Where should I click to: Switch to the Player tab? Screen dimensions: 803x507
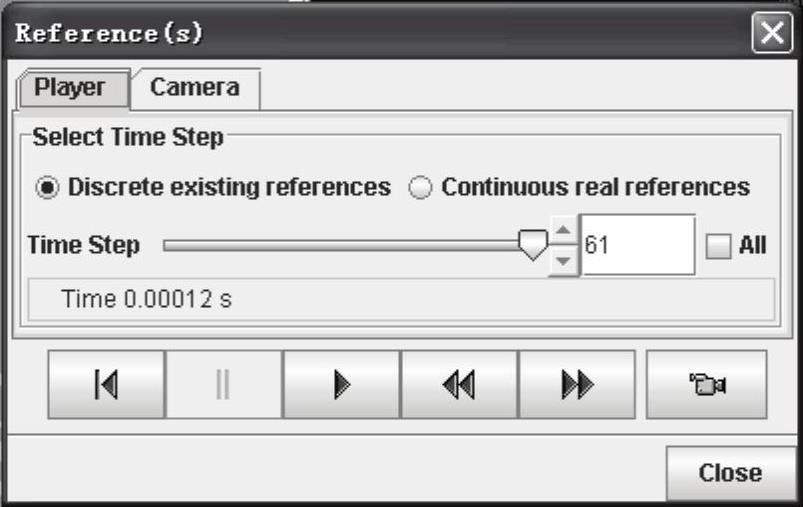[x=70, y=88]
